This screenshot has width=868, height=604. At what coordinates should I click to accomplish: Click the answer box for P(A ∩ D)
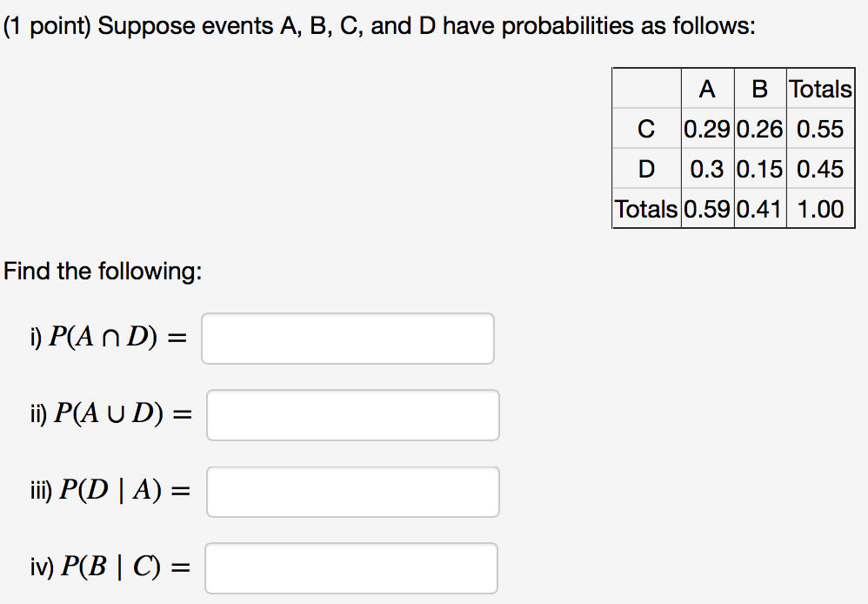(x=348, y=338)
